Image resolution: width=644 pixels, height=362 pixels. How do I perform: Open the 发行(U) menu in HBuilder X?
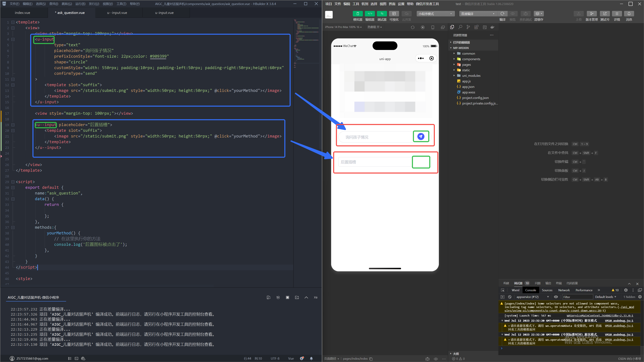94,4
